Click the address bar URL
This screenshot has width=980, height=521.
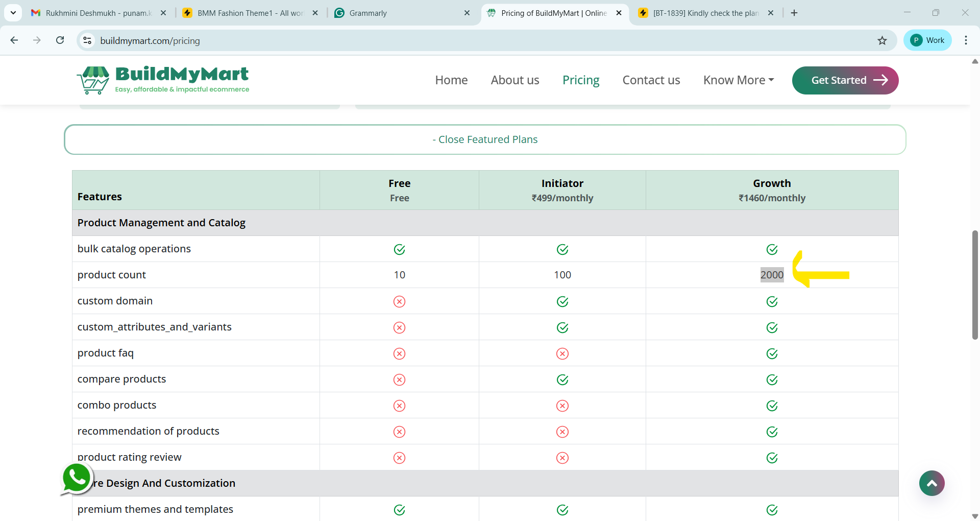coord(150,41)
